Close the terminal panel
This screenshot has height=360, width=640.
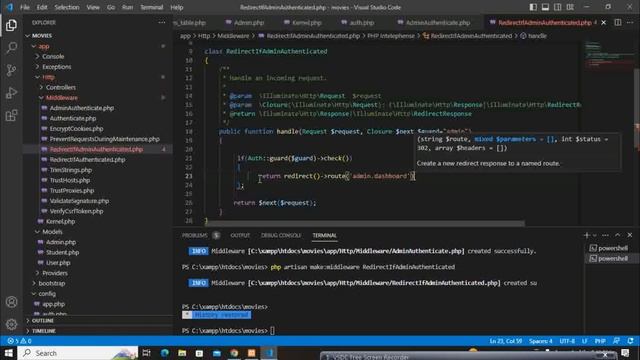pos(630,235)
